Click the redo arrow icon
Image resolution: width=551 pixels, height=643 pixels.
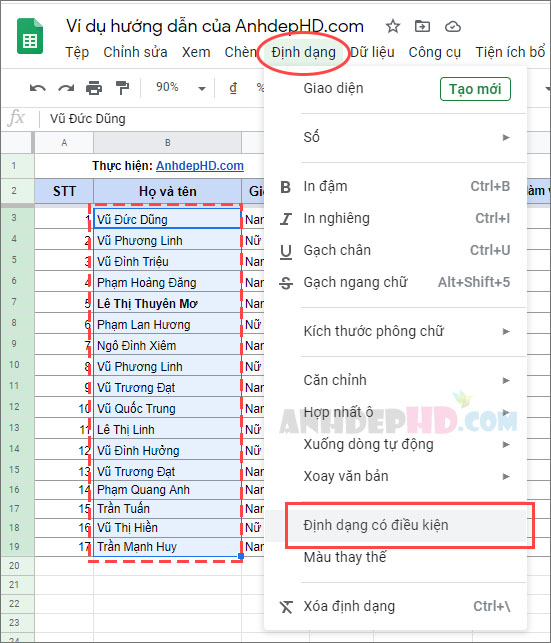click(x=66, y=88)
